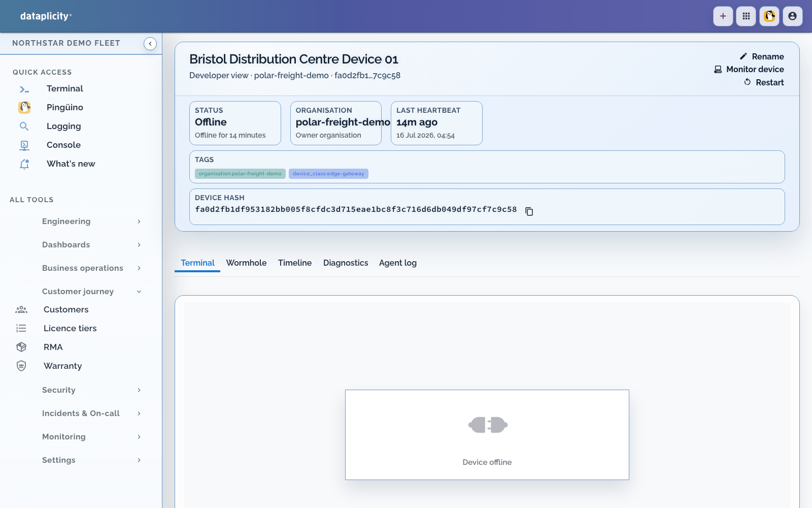
Task: Click the What's new bell icon
Action: (x=24, y=164)
